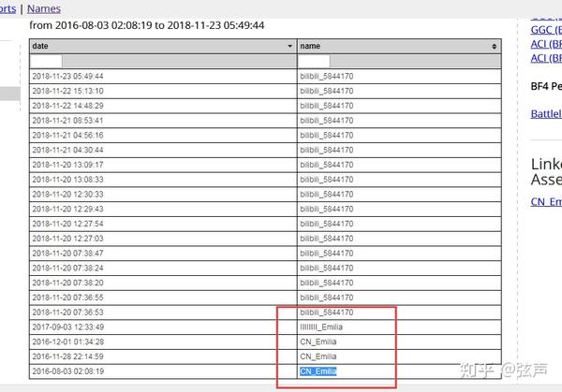
Task: Select date cell 2018-11-20 13:08:33
Action: [x=163, y=180]
